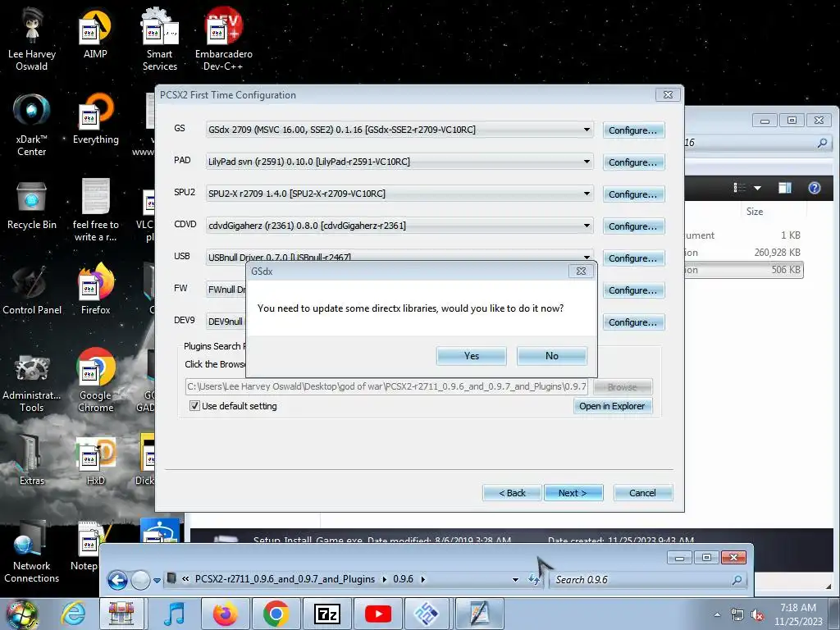Screen dimensions: 840x630
Task: Open Internet Explorer from the taskbar
Action: point(73,614)
